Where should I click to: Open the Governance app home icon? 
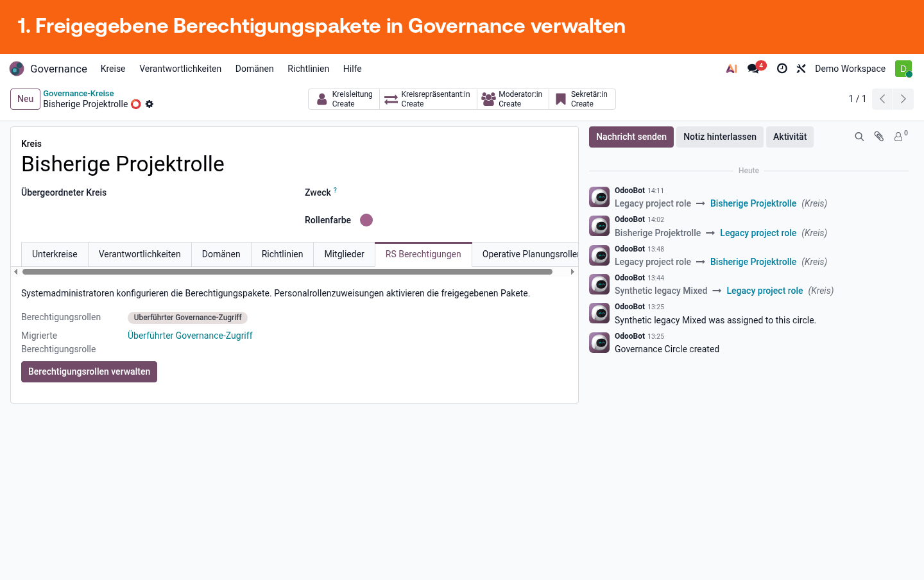coord(17,69)
